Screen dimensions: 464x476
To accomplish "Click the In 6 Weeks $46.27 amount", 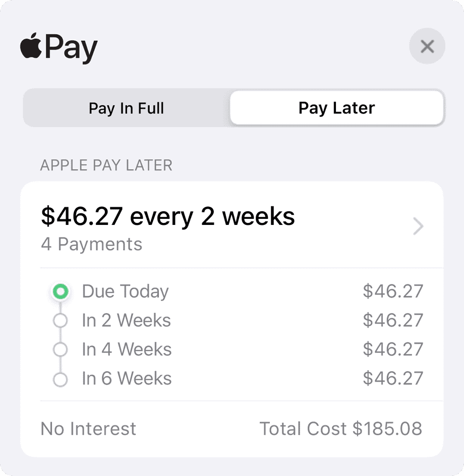I will 393,379.
